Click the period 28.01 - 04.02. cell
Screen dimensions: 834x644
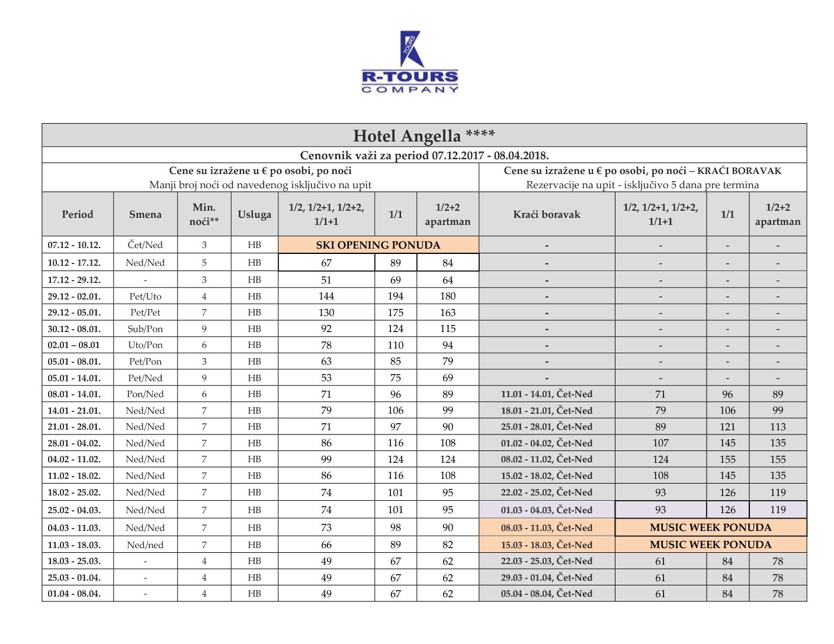[x=78, y=443]
